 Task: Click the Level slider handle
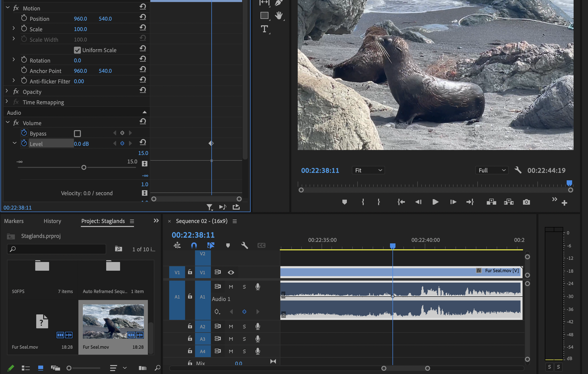(x=84, y=167)
